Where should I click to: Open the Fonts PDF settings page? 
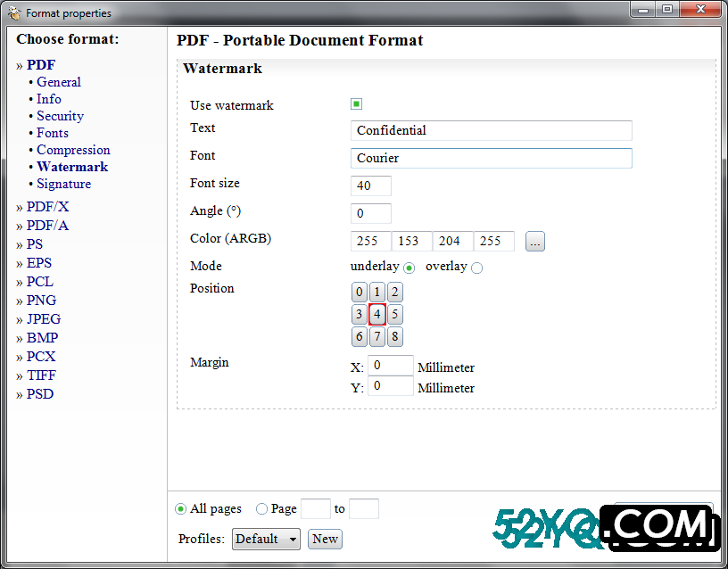tap(53, 133)
